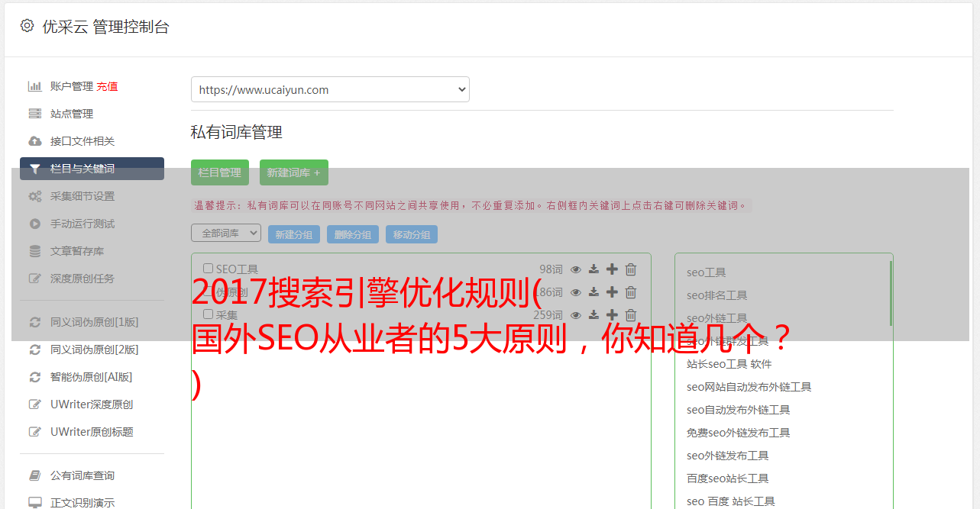
Task: Select 栏目与关键词 in the sidebar
Action: click(92, 169)
